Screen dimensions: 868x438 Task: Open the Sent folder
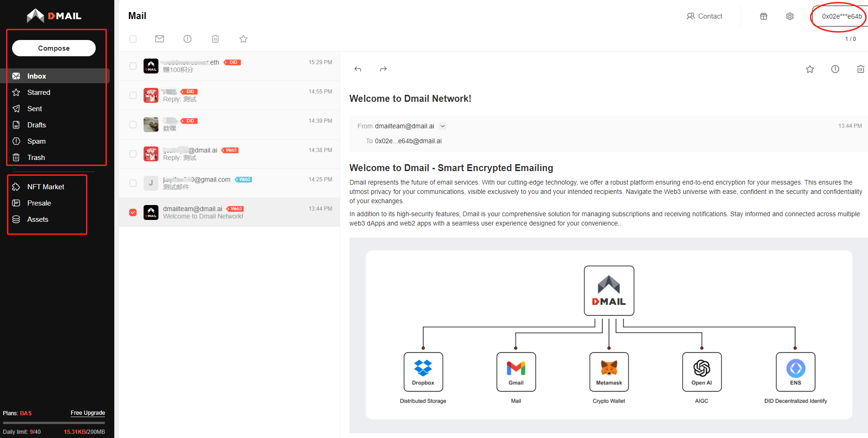tap(34, 109)
